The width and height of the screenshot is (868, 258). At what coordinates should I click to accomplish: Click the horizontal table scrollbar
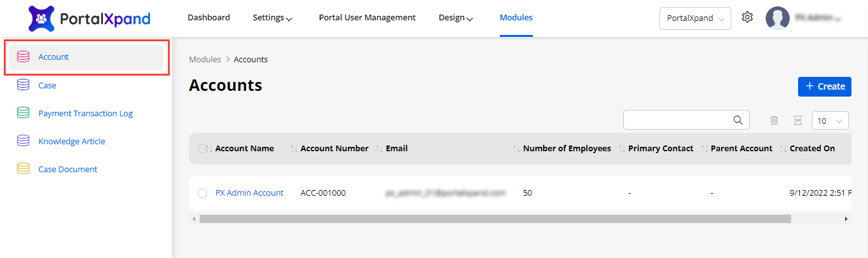pos(495,219)
